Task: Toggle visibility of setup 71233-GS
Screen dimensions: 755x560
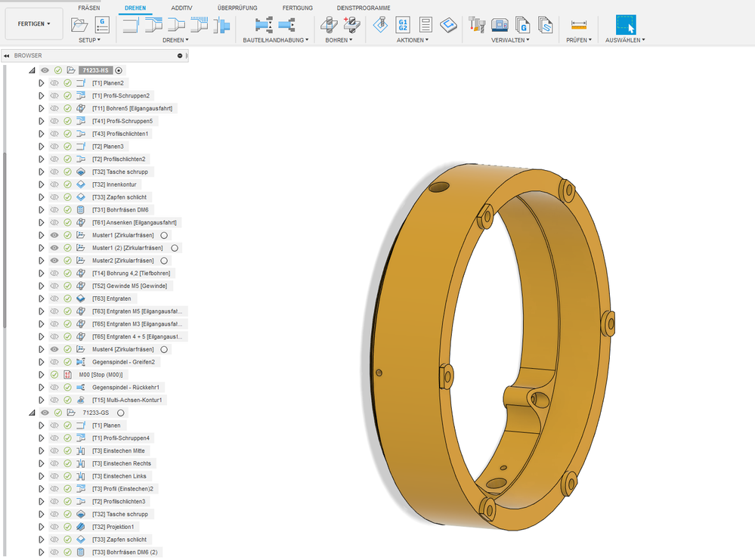Action: 45,413
